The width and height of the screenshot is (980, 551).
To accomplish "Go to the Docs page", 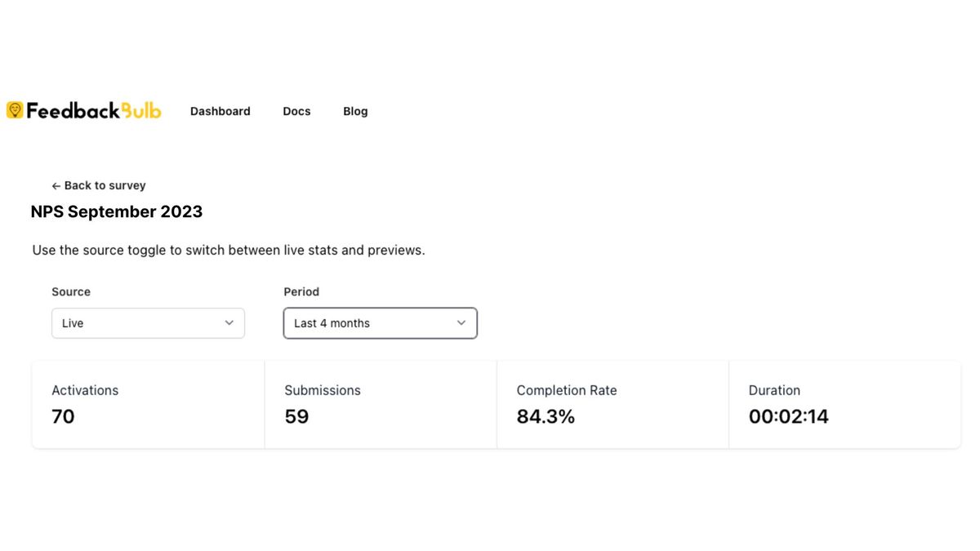I will point(296,111).
